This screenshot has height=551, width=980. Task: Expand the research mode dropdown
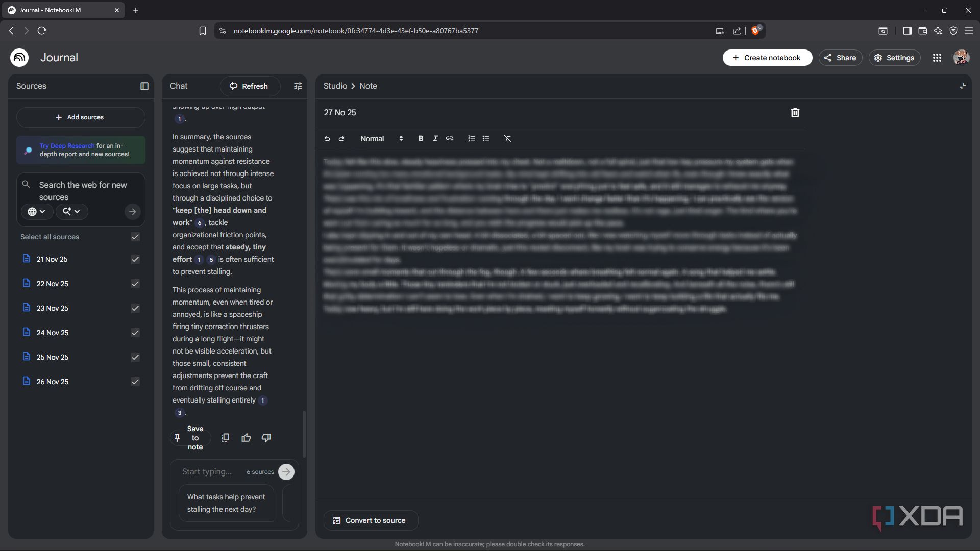(x=71, y=212)
